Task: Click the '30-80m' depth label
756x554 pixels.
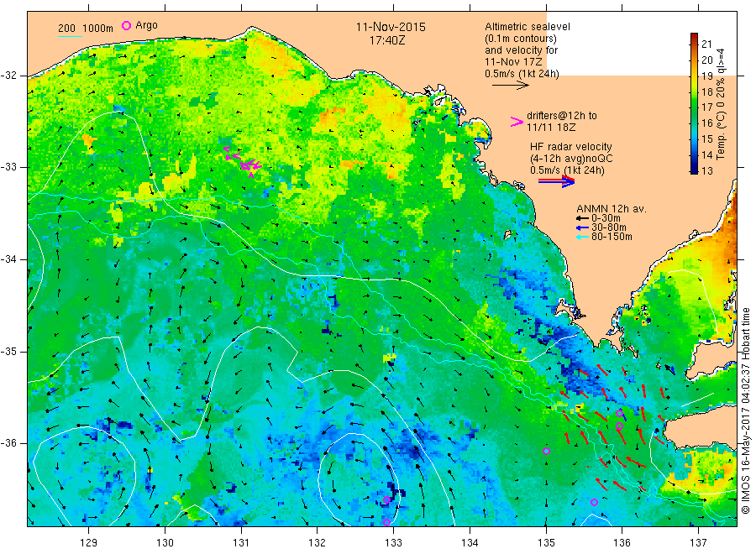Action: 609,227
